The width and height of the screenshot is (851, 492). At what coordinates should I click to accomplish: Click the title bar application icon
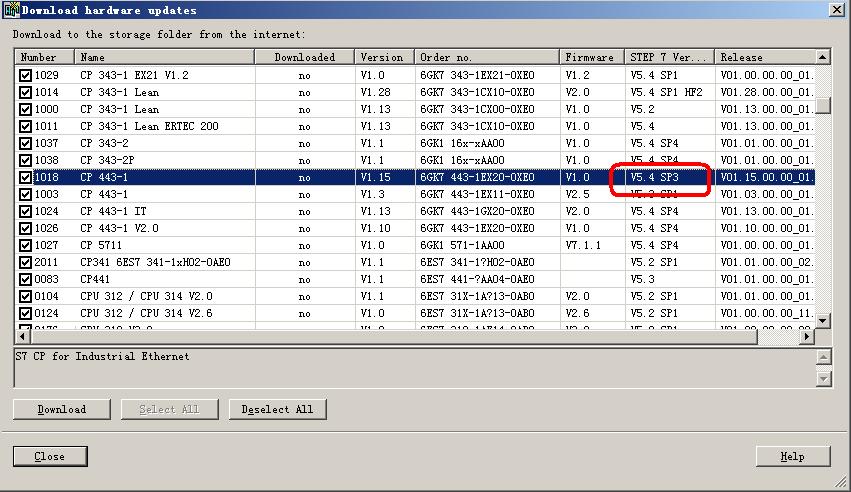click(x=11, y=10)
